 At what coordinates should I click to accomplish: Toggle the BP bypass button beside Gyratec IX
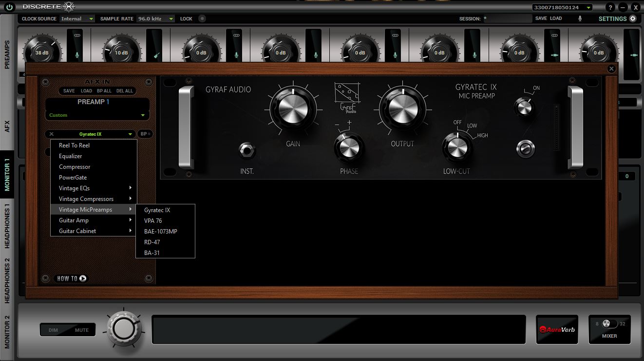pyautogui.click(x=145, y=134)
